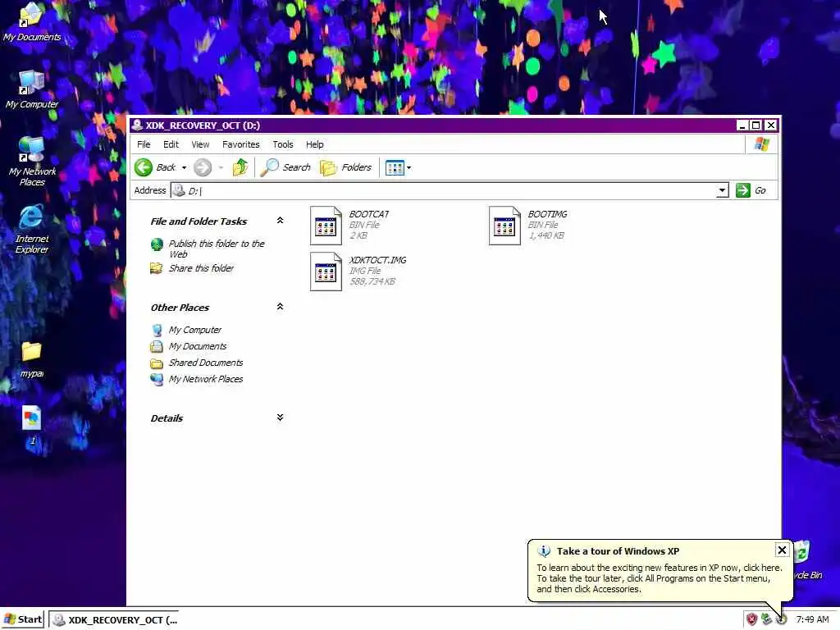The width and height of the screenshot is (840, 630).
Task: Open the Edit menu
Action: 171,144
